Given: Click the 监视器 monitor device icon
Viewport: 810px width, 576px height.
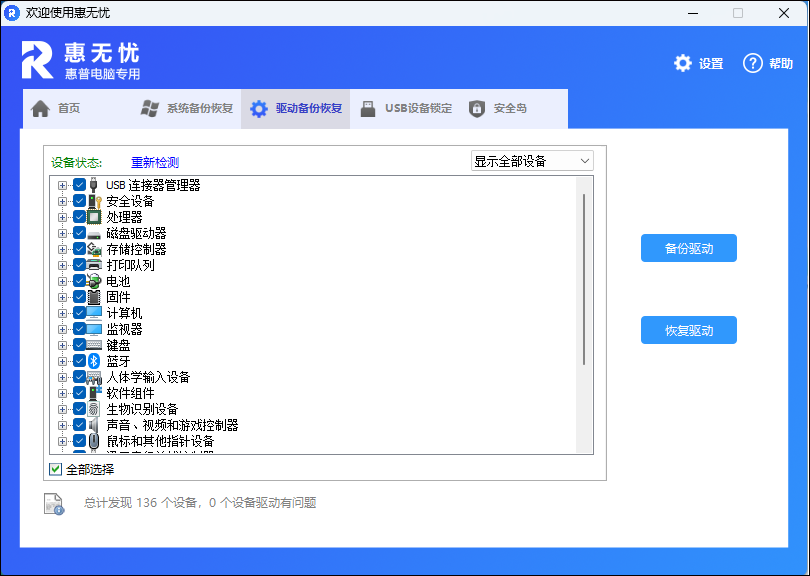Looking at the screenshot, I should pos(93,328).
